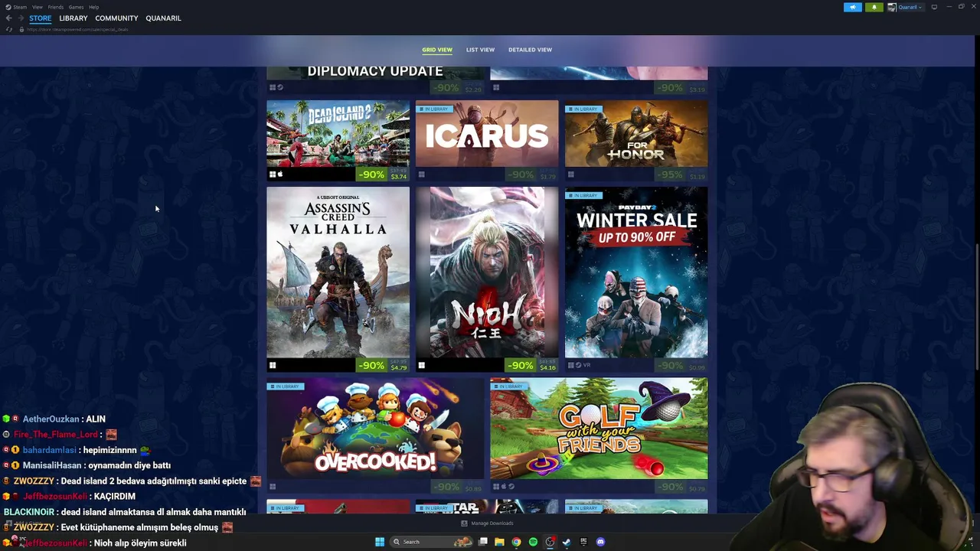The image size is (980, 551).
Task: Open Epic Games Launcher from the taskbar
Action: pos(583,542)
